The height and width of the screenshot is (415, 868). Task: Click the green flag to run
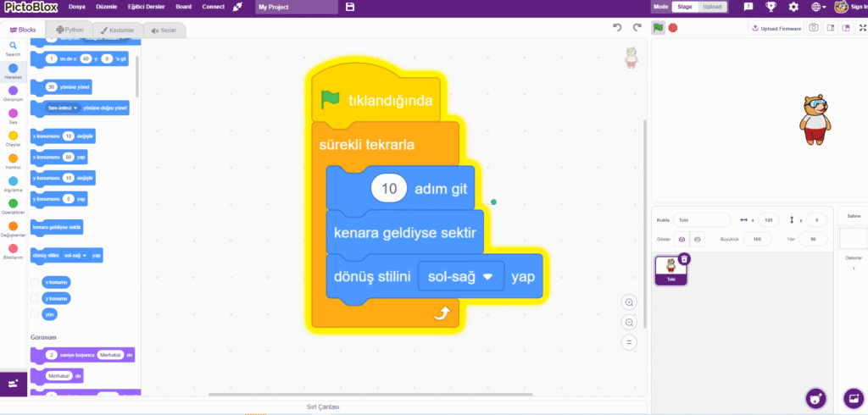658,28
